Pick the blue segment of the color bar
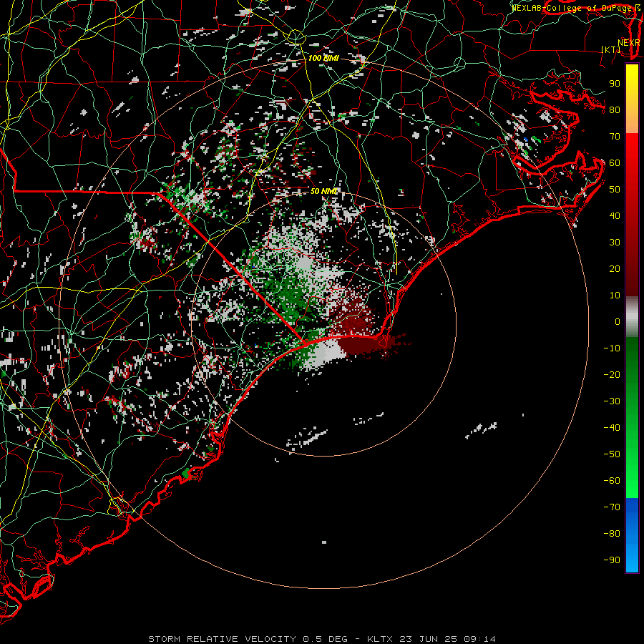The image size is (644, 644). coord(632,535)
